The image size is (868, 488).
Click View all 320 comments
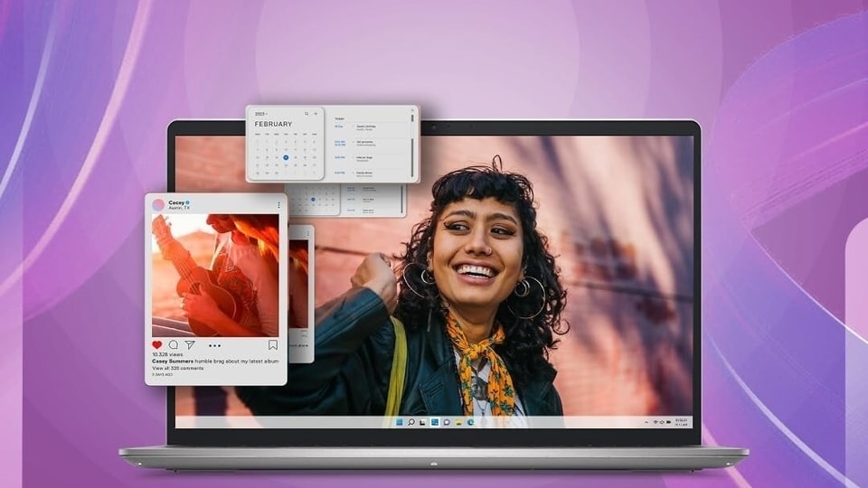(178, 368)
